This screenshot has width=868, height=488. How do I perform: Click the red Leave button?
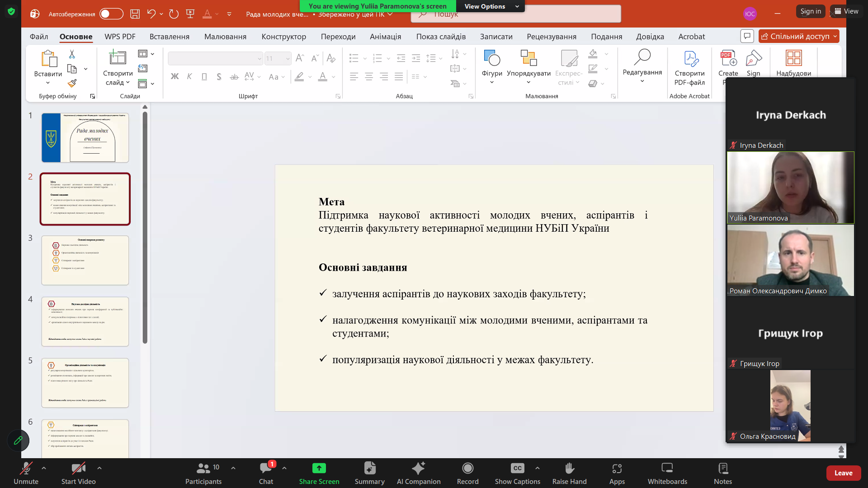point(843,473)
